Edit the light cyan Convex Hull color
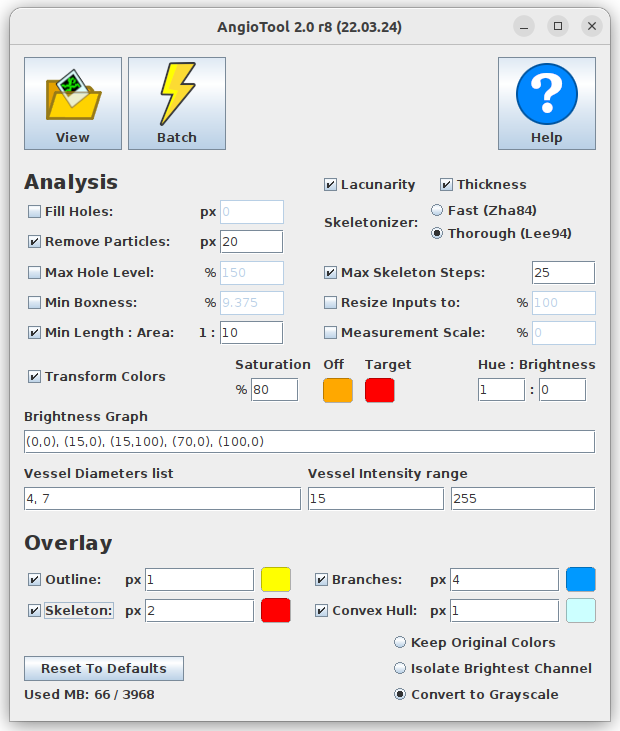The height and width of the screenshot is (731, 620). click(581, 611)
